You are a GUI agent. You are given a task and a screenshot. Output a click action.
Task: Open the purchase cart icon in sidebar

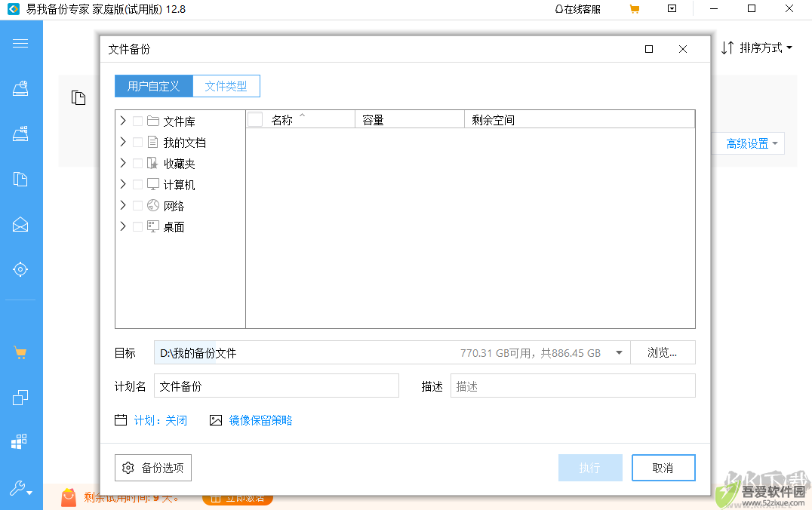tap(20, 353)
